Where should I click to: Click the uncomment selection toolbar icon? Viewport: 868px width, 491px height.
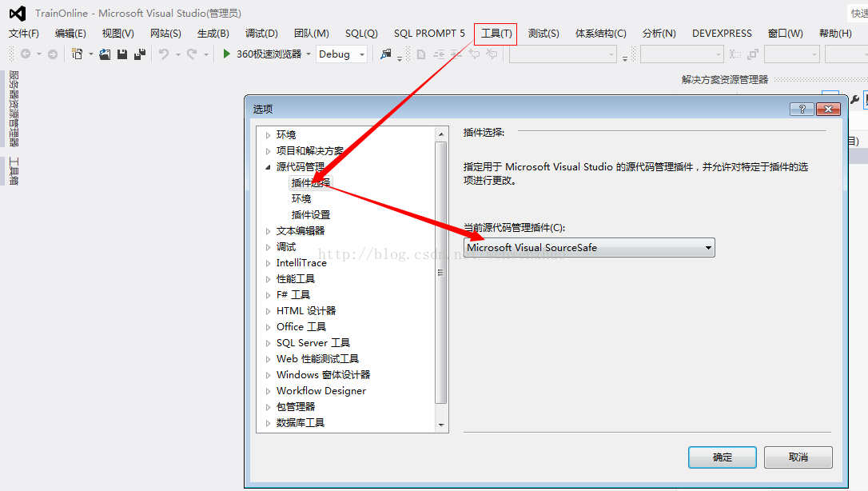492,54
